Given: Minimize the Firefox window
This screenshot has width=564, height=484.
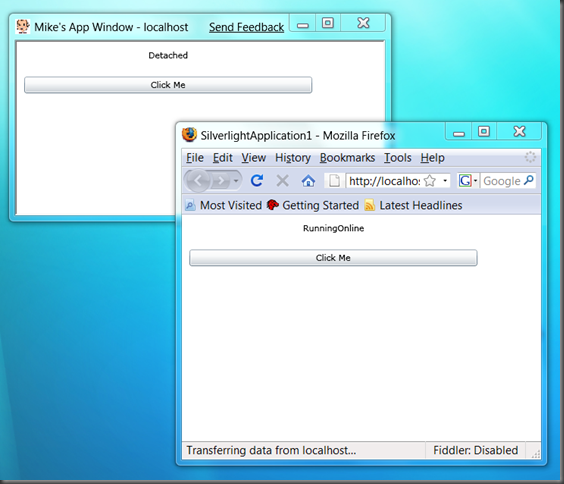Looking at the screenshot, I should [458, 132].
